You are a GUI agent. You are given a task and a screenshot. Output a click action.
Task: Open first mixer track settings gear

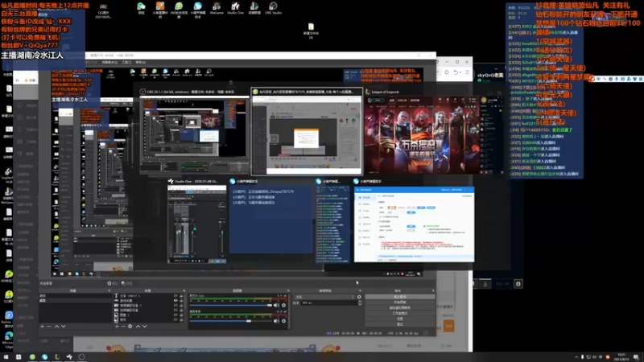283,306
